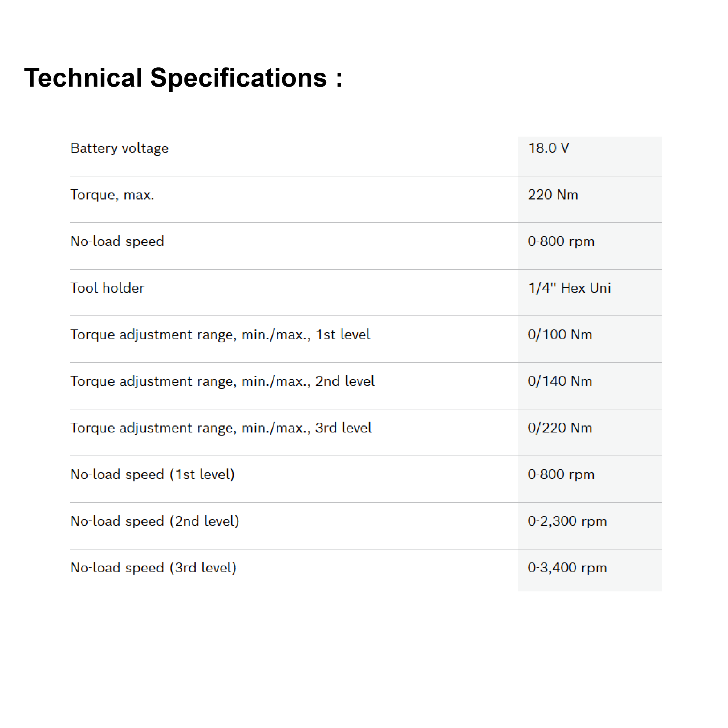728x728 pixels.
Task: Click the Torque, max. label
Action: (x=112, y=195)
